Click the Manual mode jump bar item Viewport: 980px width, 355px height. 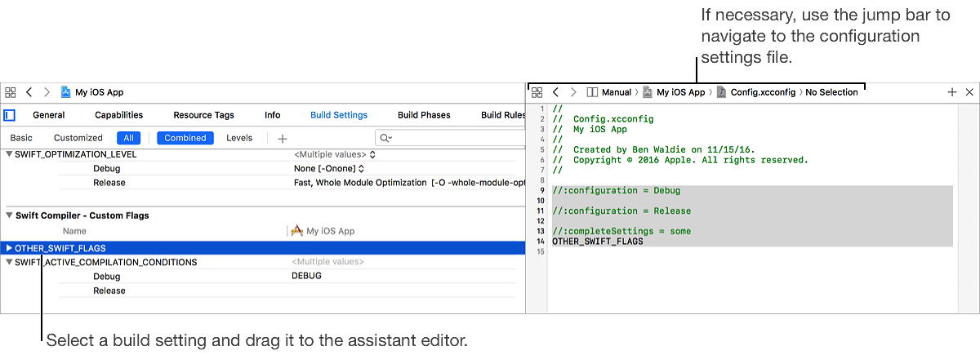pyautogui.click(x=609, y=93)
